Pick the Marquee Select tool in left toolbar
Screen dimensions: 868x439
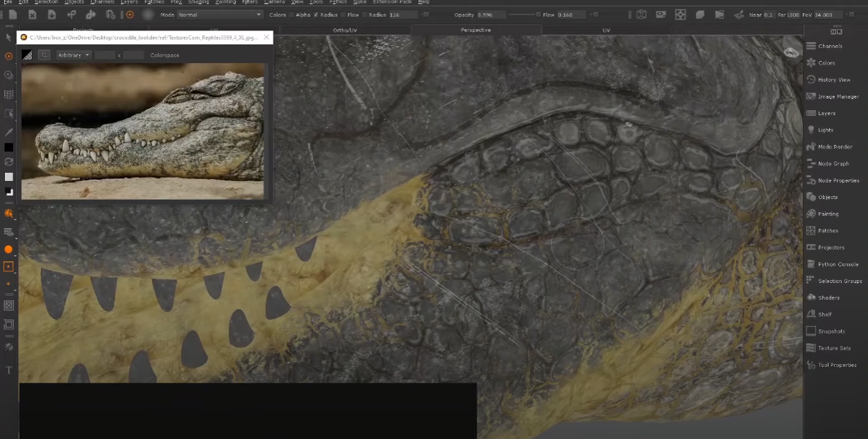(x=8, y=113)
